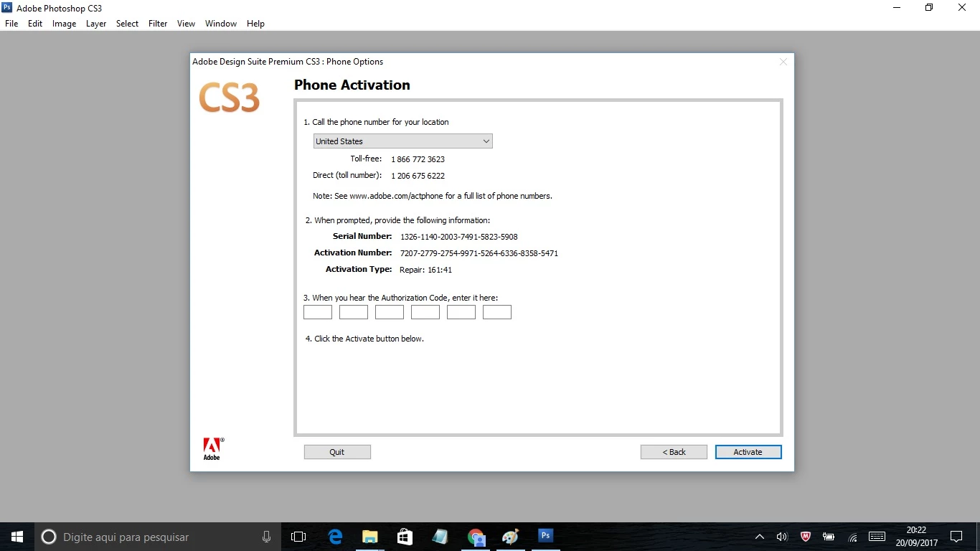Open Google Chrome from the taskbar
Screen dimensions: 980x551
click(x=476, y=537)
